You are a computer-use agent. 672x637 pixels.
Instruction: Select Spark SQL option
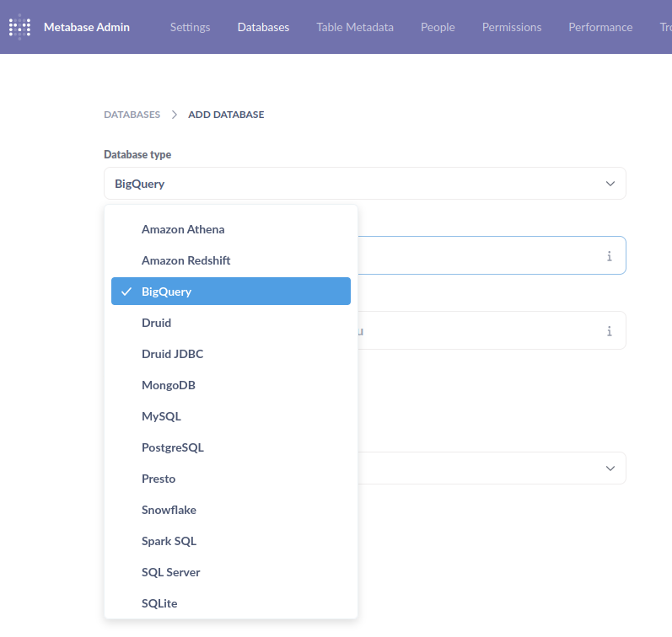click(x=231, y=541)
